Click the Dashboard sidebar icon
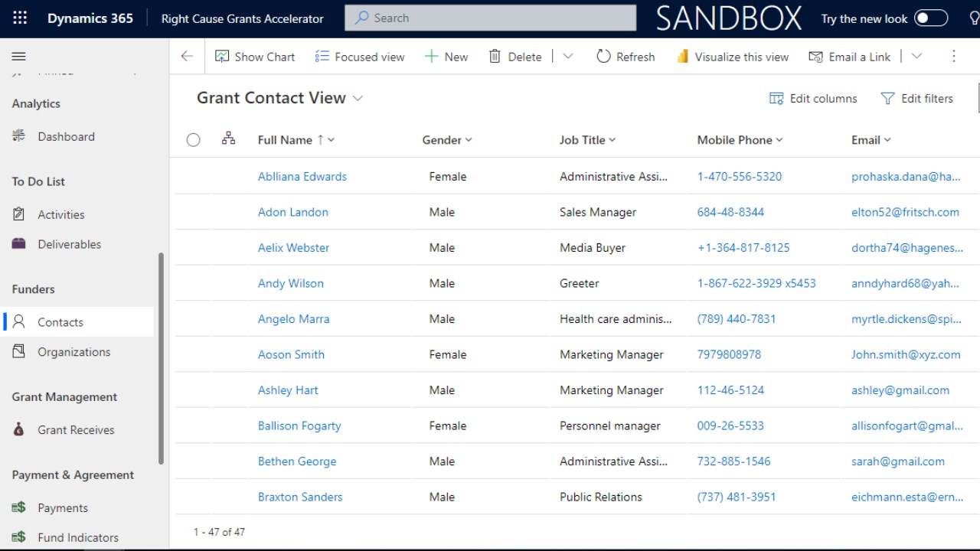This screenshot has height=551, width=980. (19, 135)
